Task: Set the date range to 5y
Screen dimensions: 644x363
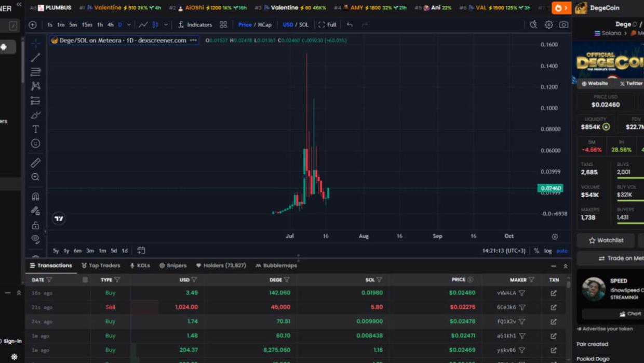Action: click(56, 251)
